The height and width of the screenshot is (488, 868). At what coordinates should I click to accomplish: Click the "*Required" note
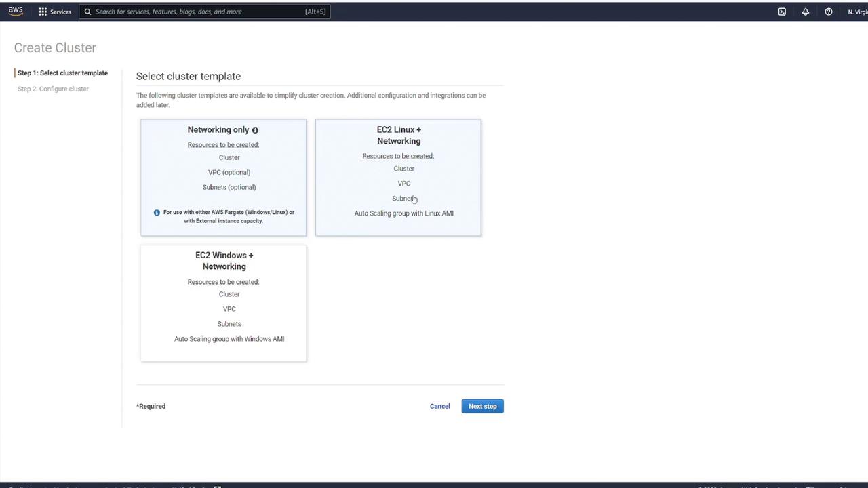(151, 407)
